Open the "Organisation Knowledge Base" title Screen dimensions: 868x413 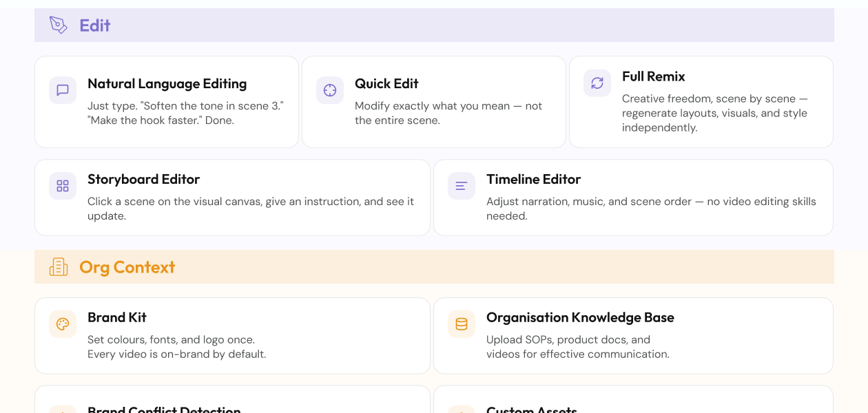coord(581,317)
